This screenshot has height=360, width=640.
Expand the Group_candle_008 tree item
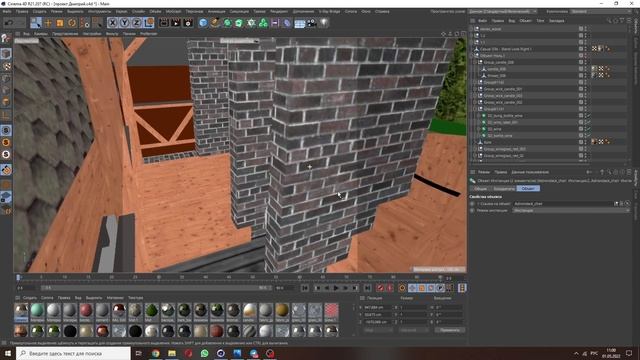click(475, 62)
